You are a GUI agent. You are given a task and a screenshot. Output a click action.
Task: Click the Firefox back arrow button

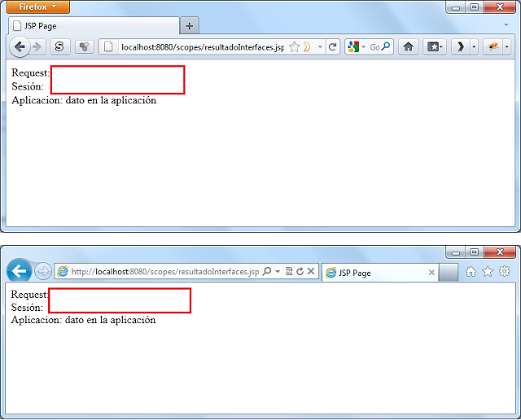coord(20,47)
